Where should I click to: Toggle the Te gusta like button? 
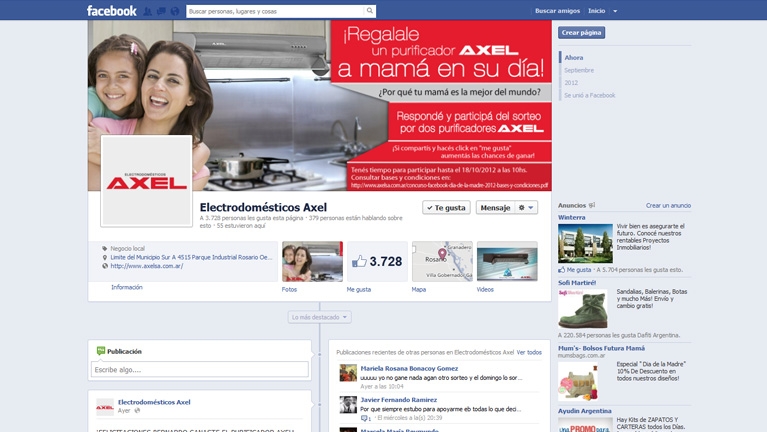pyautogui.click(x=446, y=208)
